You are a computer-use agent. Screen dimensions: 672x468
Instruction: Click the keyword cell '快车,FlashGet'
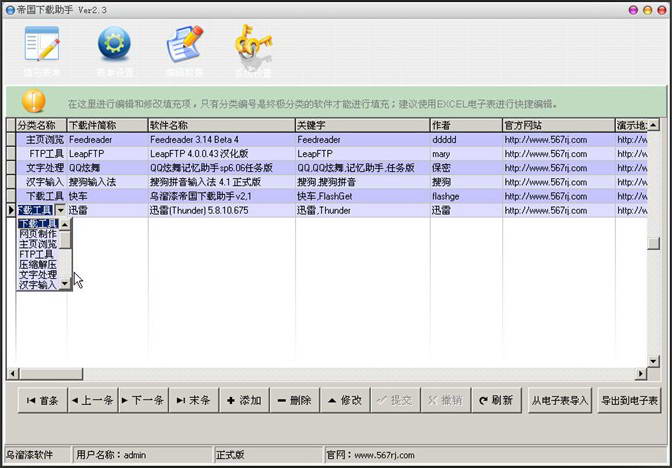363,196
